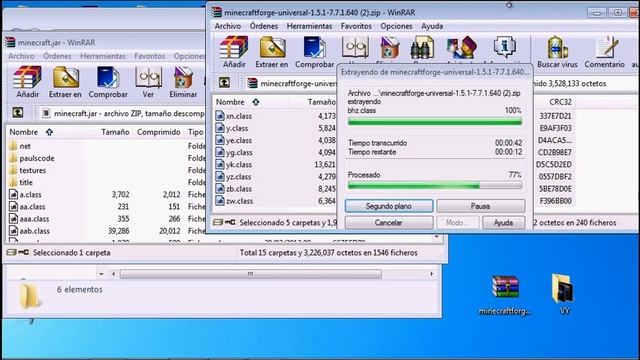Click drive and key icon in minecraftforge status bar
This screenshot has height=360, width=640.
click(224, 222)
